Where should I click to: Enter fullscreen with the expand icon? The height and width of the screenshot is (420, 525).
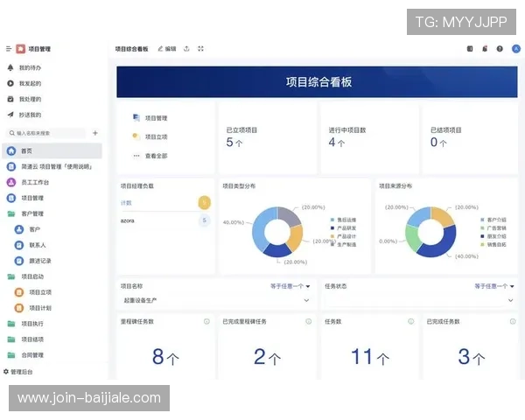pos(200,49)
